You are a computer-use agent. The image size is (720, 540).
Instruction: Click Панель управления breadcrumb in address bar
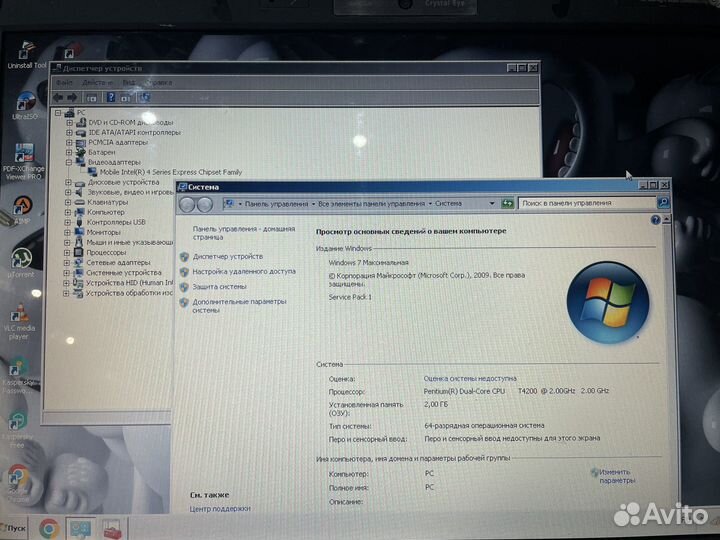tap(276, 204)
